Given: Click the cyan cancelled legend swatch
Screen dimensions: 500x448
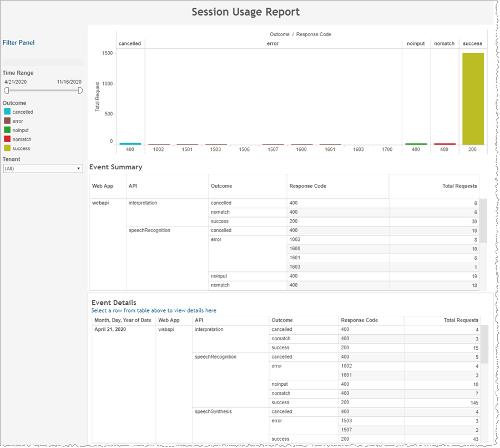Looking at the screenshot, I should click(x=7, y=112).
